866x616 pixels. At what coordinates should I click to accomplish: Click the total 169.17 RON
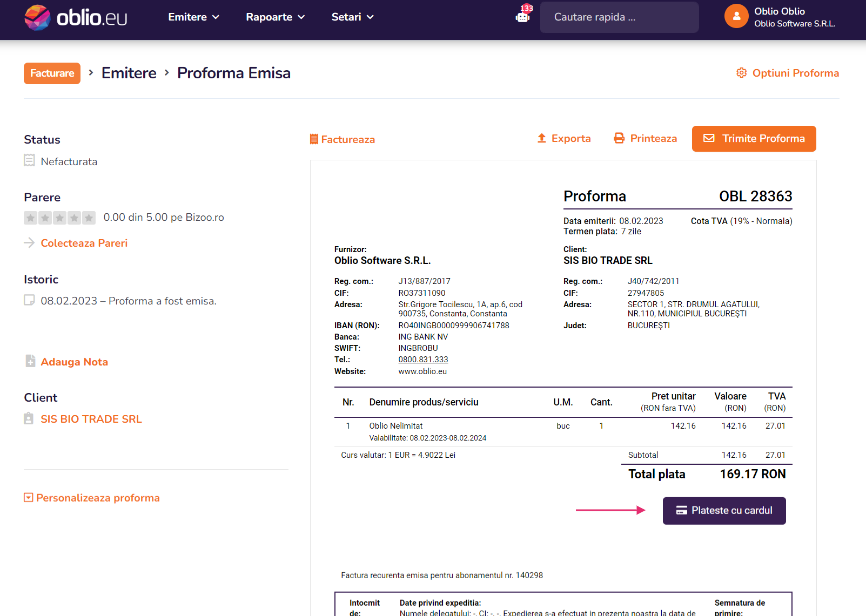pos(753,474)
